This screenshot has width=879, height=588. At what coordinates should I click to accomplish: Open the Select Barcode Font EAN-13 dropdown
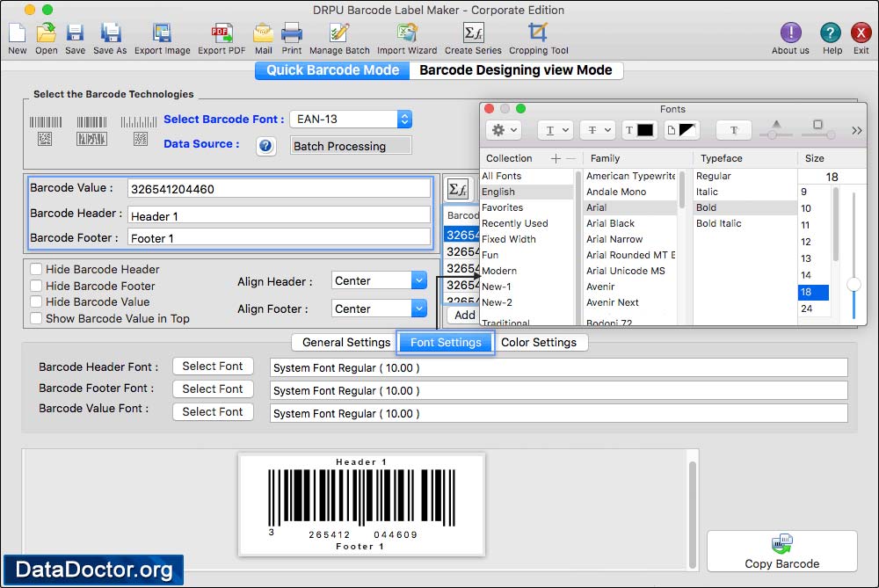[351, 119]
